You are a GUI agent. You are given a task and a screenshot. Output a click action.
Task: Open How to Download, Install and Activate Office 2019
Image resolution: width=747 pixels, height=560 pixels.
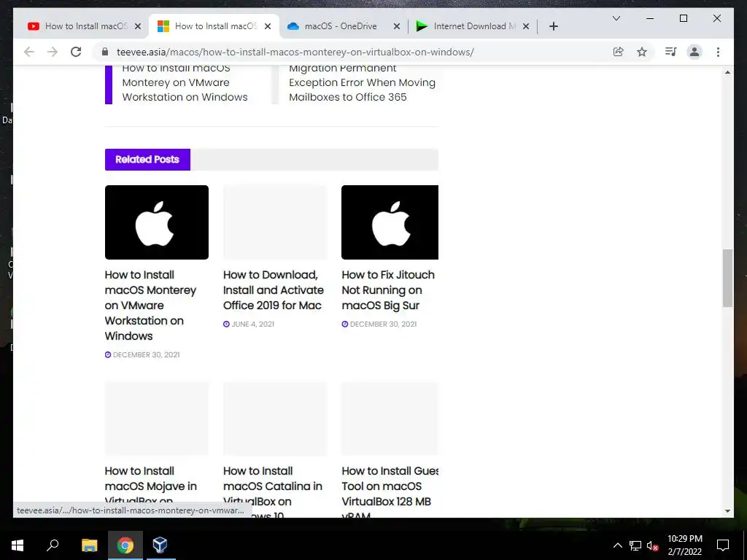[273, 290]
